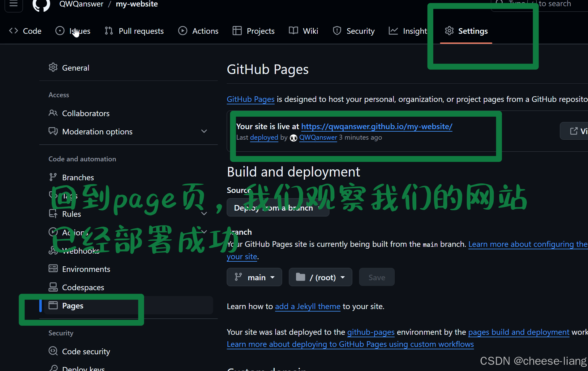The image size is (588, 371).
Task: Open the main branch dropdown
Action: 254,277
